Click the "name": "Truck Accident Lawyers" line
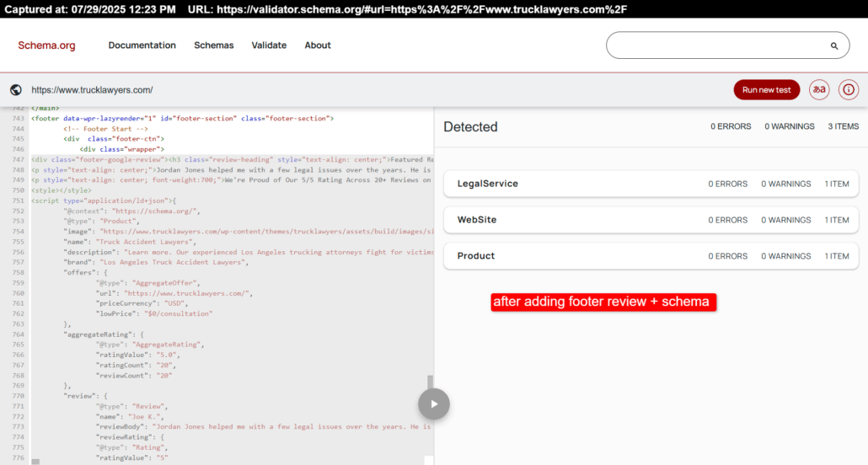 [x=130, y=242]
